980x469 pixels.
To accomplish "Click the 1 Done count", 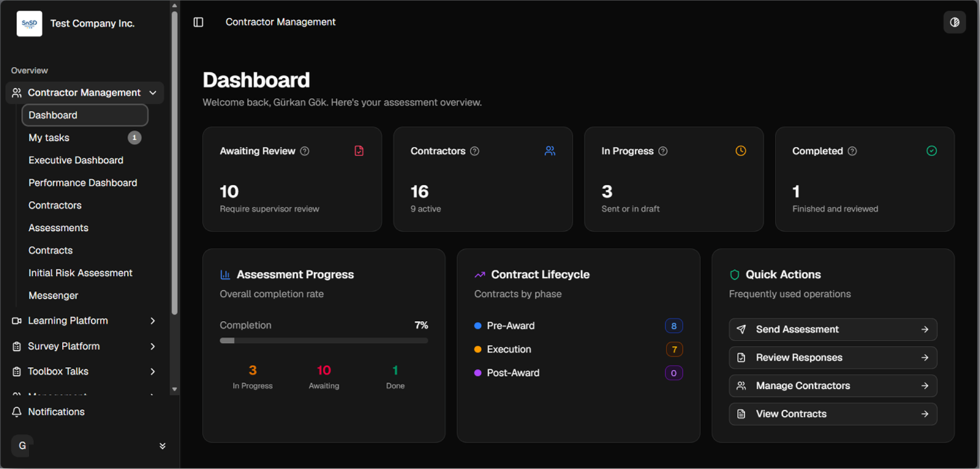I will [x=395, y=370].
